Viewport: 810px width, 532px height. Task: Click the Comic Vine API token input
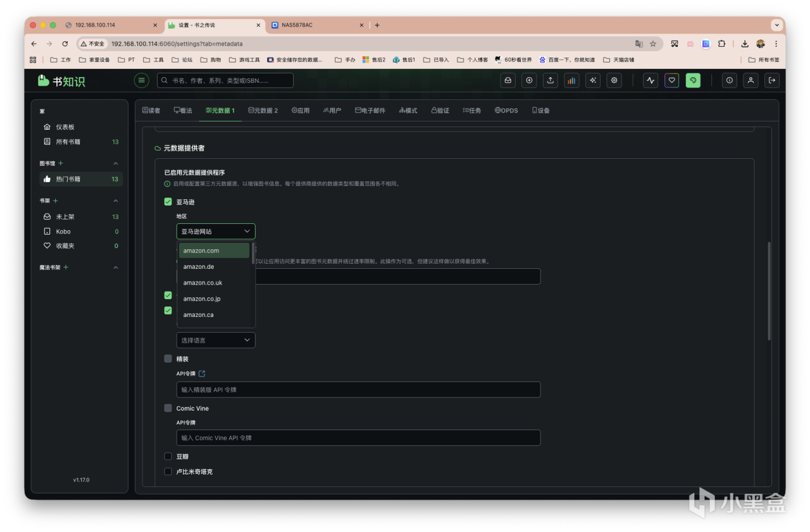tap(358, 438)
